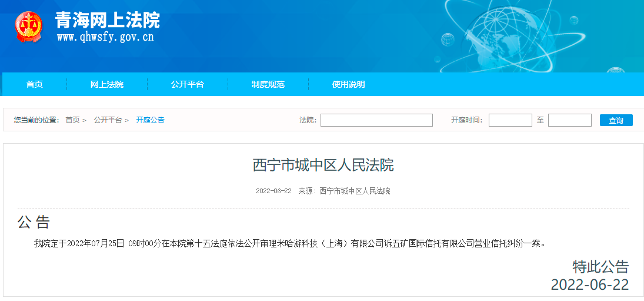Screen dimensions: 644x301
Task: Open 首页 in the blue navigation bar
Action: click(35, 84)
